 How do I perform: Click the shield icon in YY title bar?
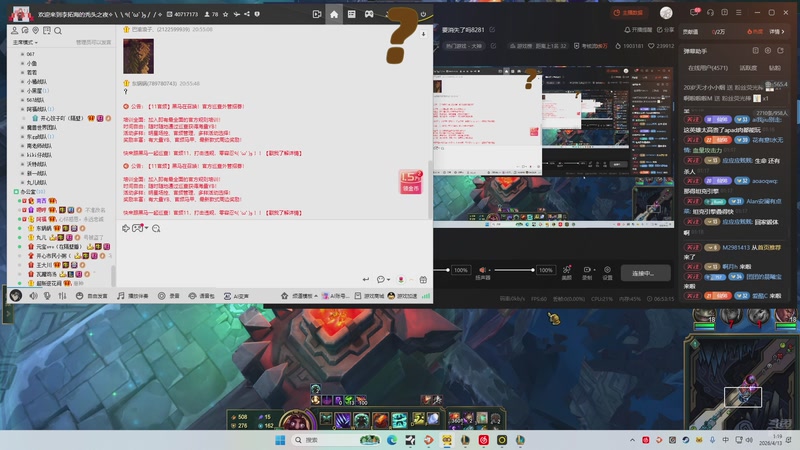[257, 14]
